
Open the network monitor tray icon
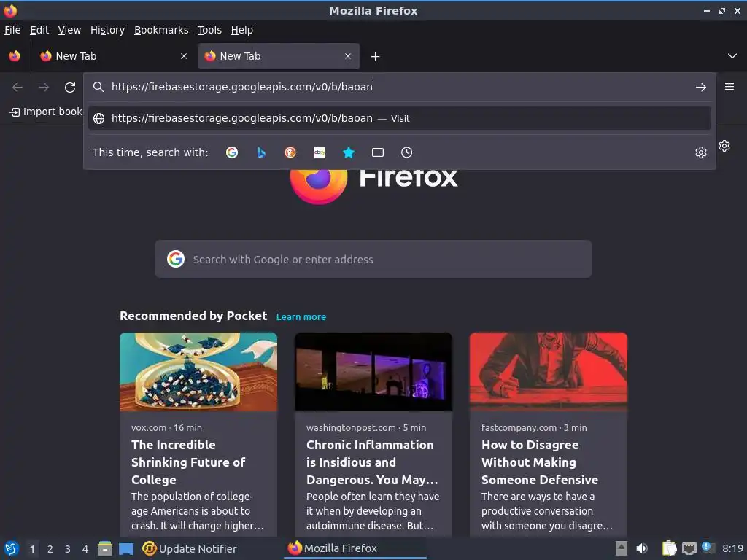tap(689, 548)
